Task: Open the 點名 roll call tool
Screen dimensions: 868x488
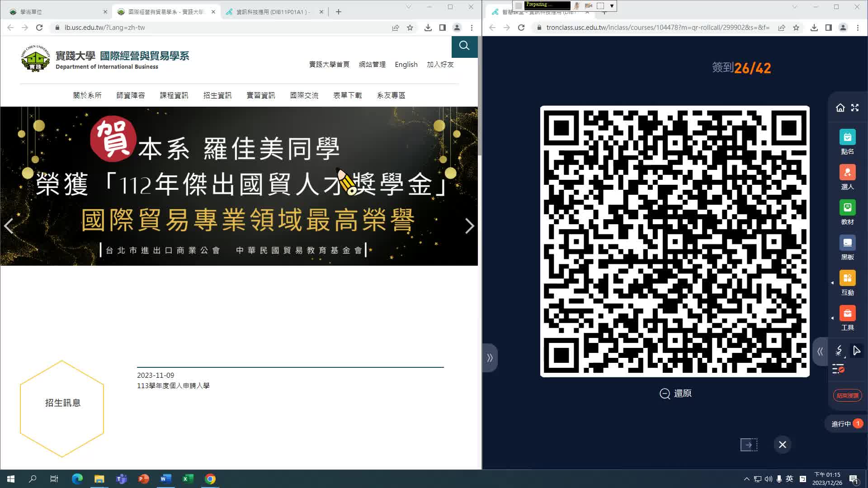Action: click(847, 142)
